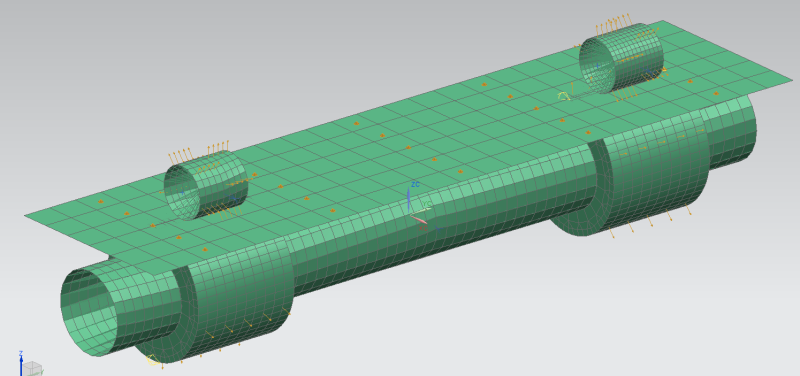Click the yellow constraint symbol under the left collar
Screen dimensions: 800x376
(153, 361)
